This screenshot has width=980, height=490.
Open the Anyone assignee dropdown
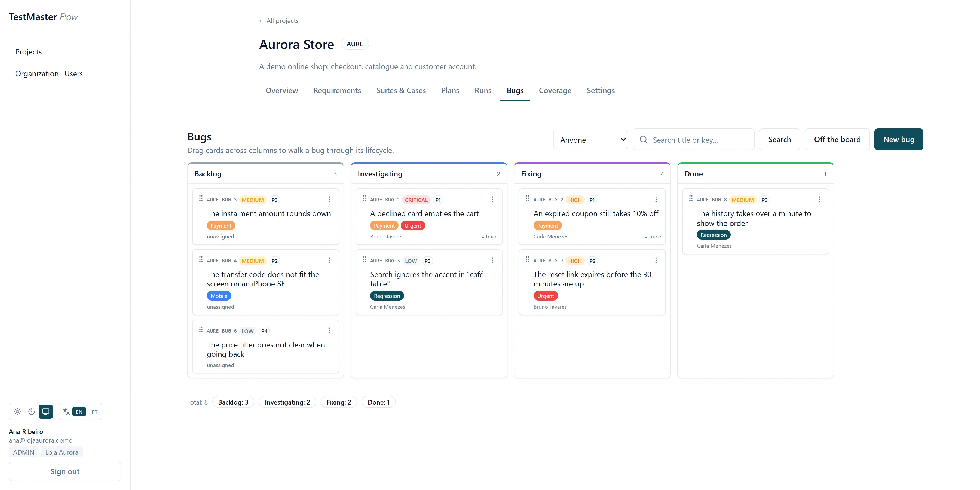point(590,140)
